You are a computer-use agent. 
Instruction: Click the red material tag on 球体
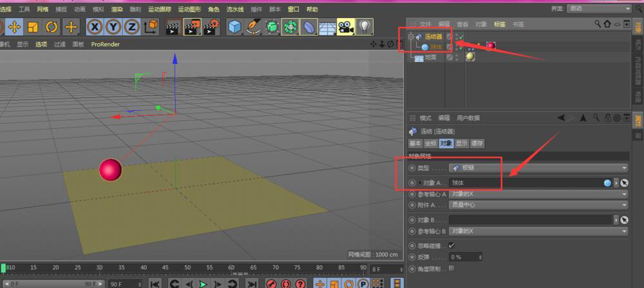491,46
